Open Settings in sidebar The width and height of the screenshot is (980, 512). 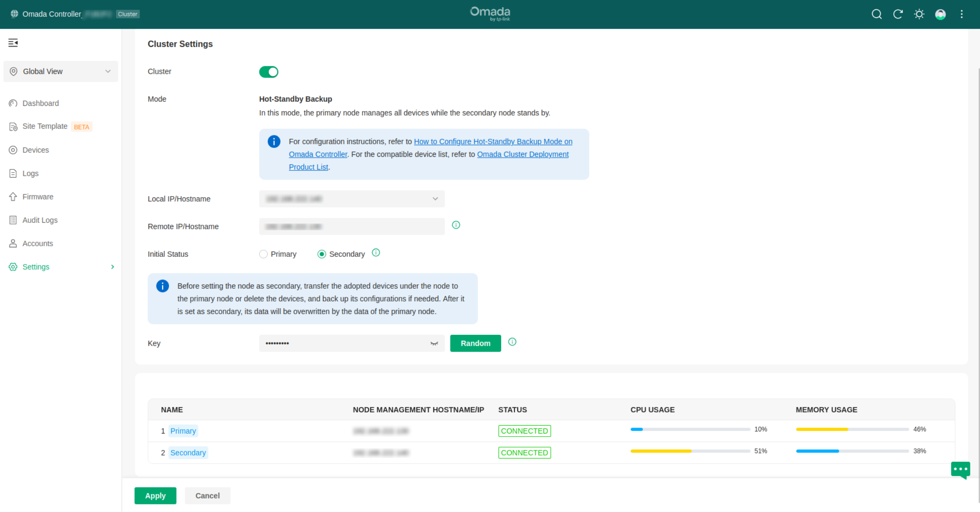tap(36, 267)
